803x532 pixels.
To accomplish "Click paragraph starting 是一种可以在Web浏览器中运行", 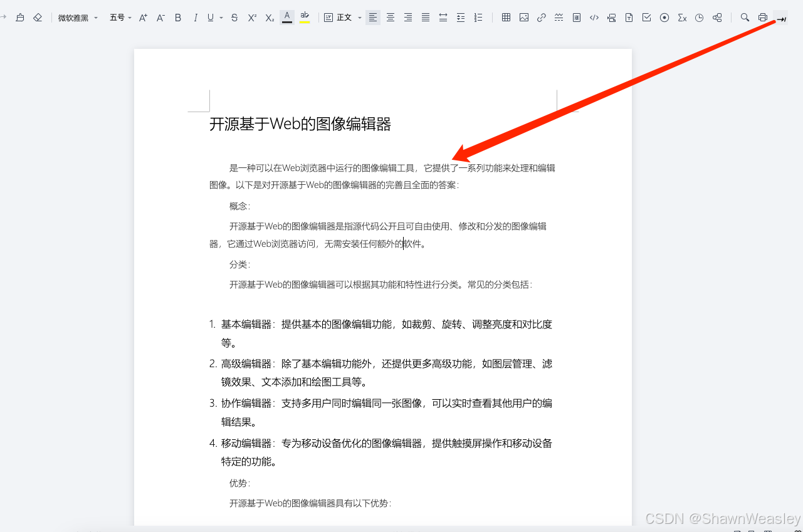I will pos(382,177).
